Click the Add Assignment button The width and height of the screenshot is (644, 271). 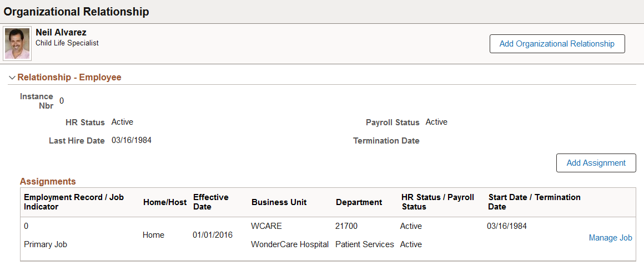(x=596, y=163)
